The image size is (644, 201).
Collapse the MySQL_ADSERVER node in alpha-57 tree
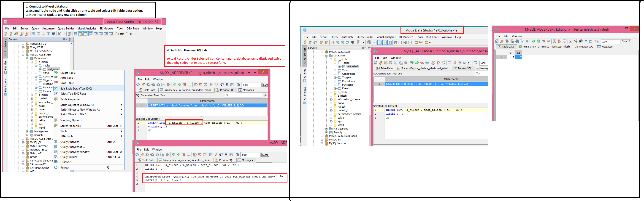(x=23, y=55)
